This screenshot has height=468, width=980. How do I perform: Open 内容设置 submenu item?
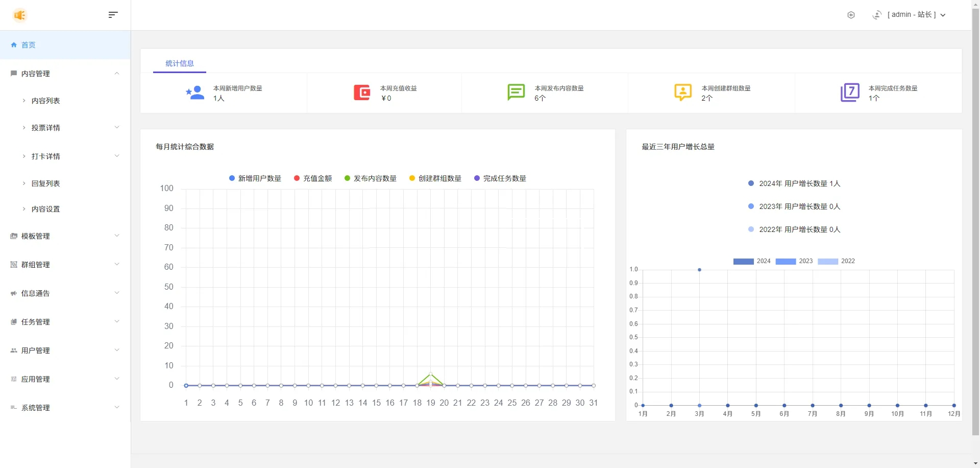46,209
